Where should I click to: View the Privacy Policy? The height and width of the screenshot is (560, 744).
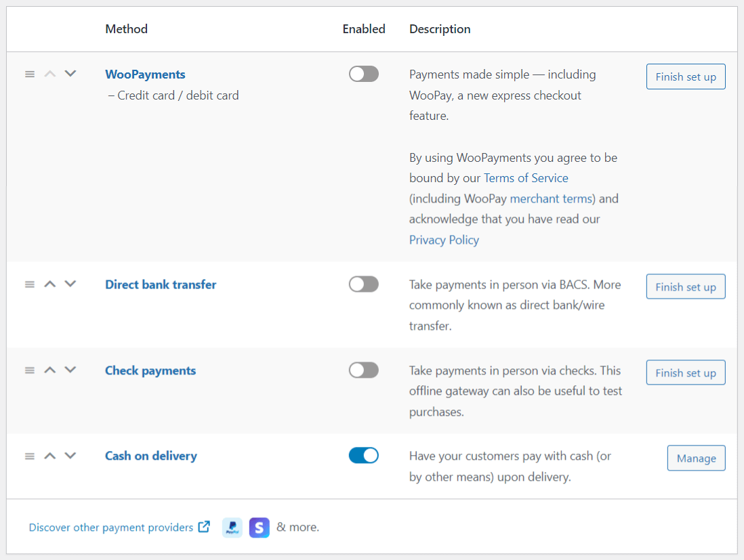(444, 240)
